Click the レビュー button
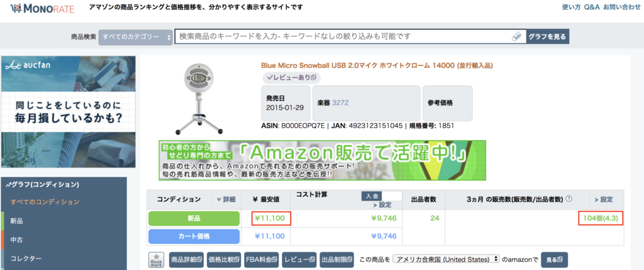The image size is (644, 270). (x=299, y=260)
